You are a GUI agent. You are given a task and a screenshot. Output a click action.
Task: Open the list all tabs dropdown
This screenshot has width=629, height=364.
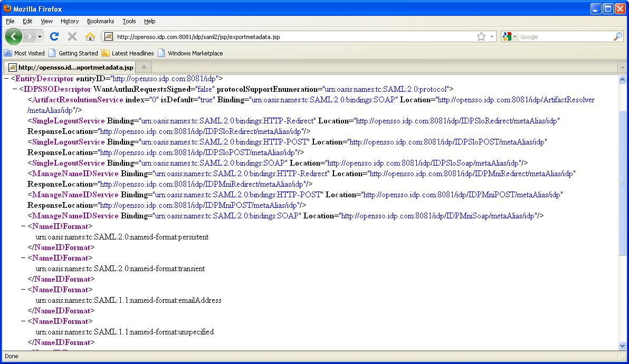pyautogui.click(x=623, y=68)
